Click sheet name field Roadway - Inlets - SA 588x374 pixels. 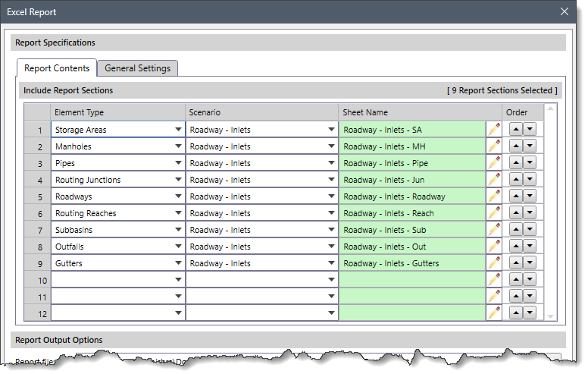tap(412, 130)
